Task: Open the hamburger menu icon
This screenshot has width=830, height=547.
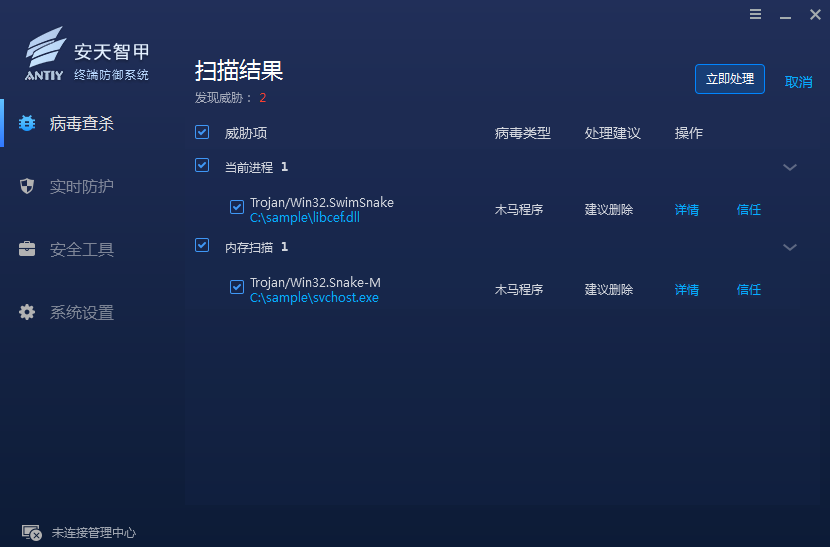Action: pos(755,14)
